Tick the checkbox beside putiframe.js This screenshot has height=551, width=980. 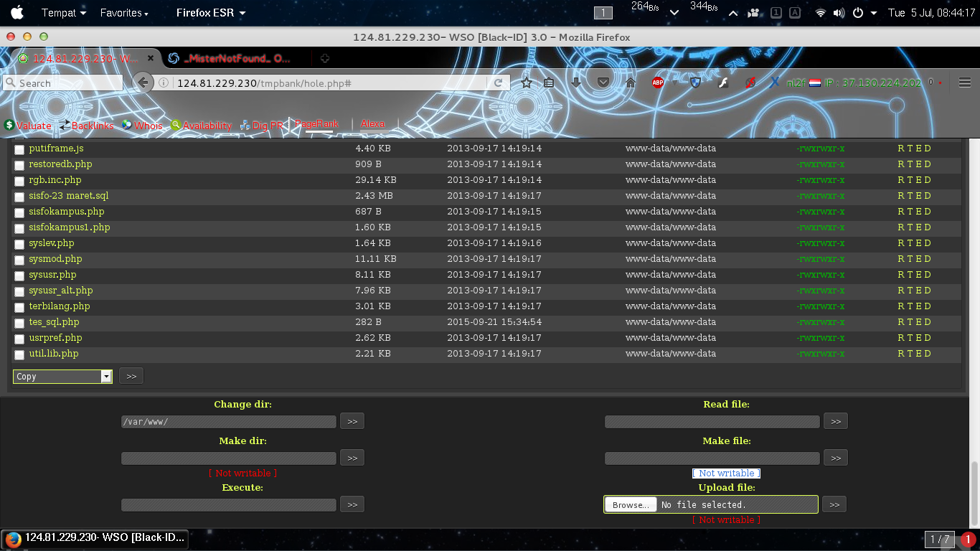19,149
